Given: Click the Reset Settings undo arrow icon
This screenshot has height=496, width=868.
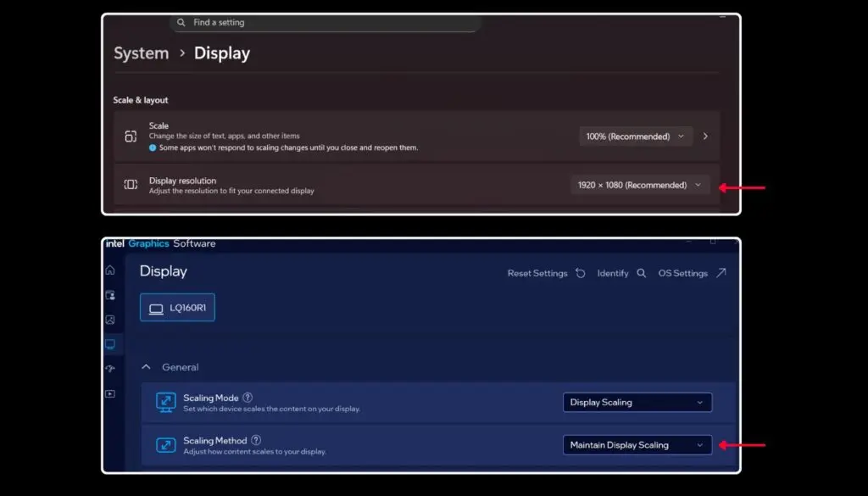Looking at the screenshot, I should (580, 273).
